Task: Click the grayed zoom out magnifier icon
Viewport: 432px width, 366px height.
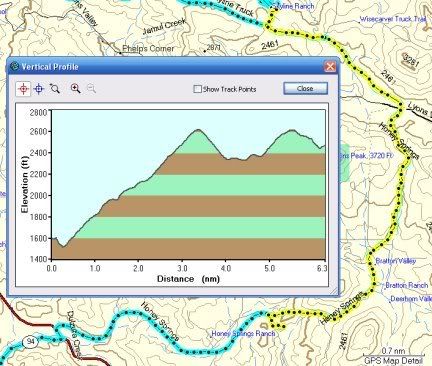Action: 91,88
